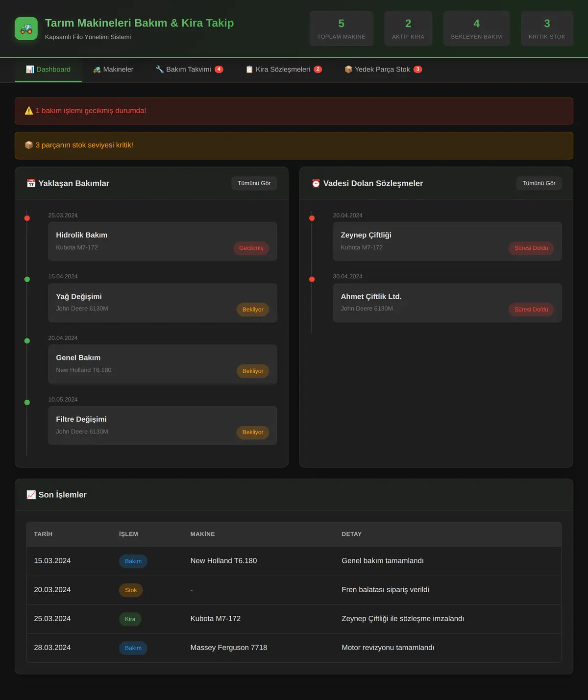Select the Ahmet Çiftlik Ltd. contract title

click(x=371, y=297)
